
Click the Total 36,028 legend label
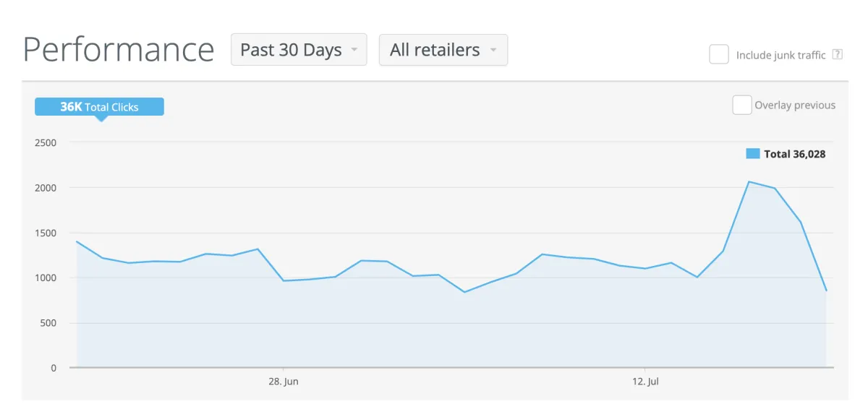click(x=795, y=154)
